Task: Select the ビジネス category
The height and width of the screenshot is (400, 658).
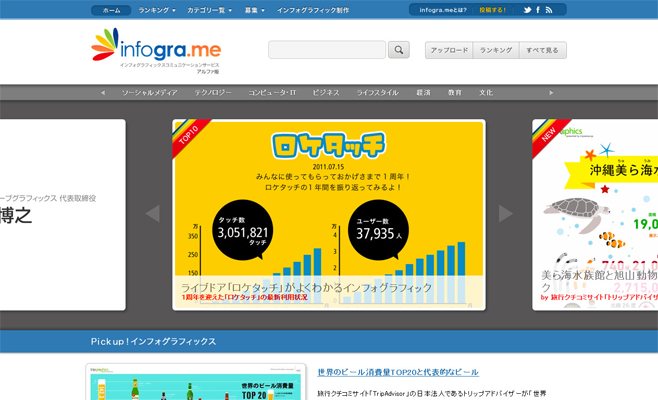Action: pyautogui.click(x=326, y=93)
